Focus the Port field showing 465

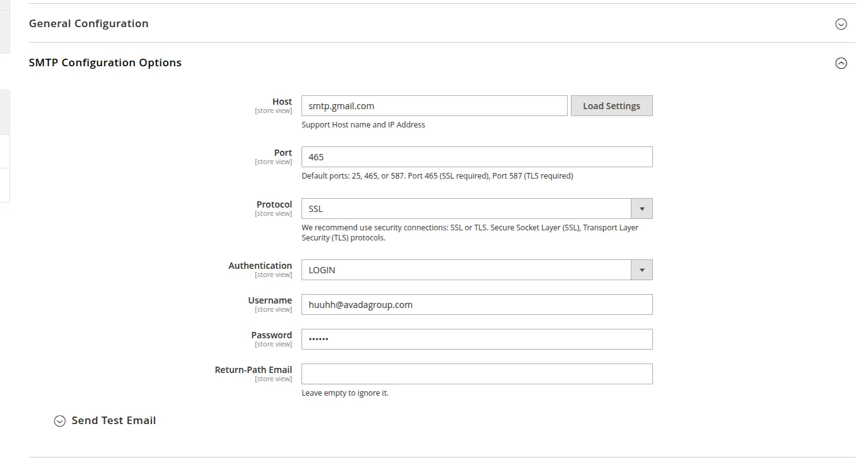click(x=476, y=157)
